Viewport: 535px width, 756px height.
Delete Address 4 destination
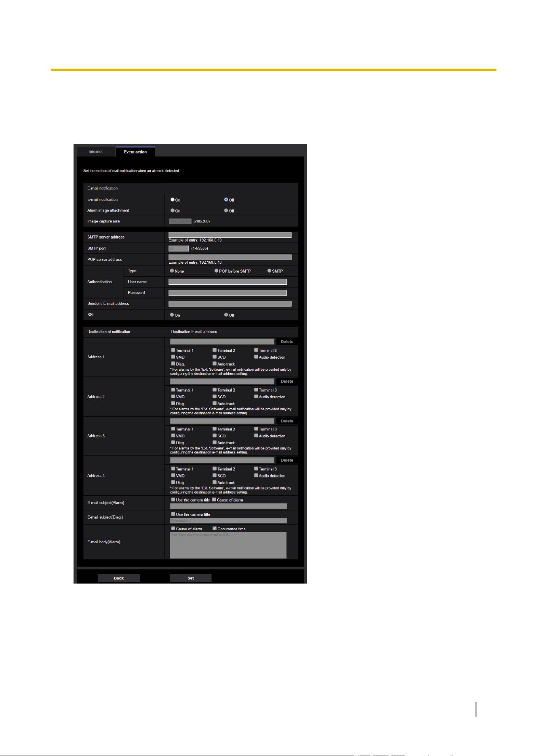287,460
